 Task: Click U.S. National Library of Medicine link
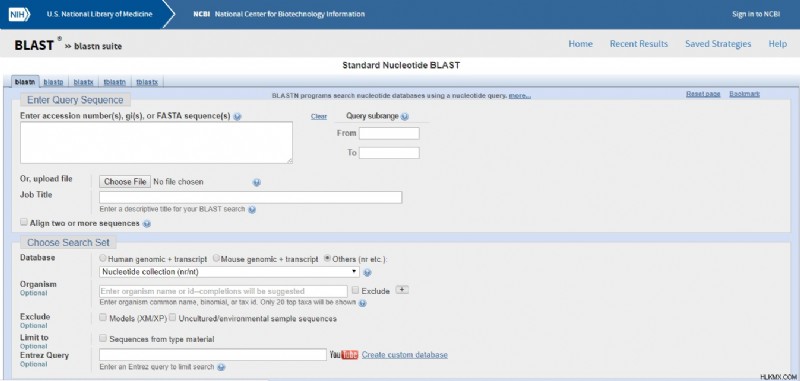(99, 14)
